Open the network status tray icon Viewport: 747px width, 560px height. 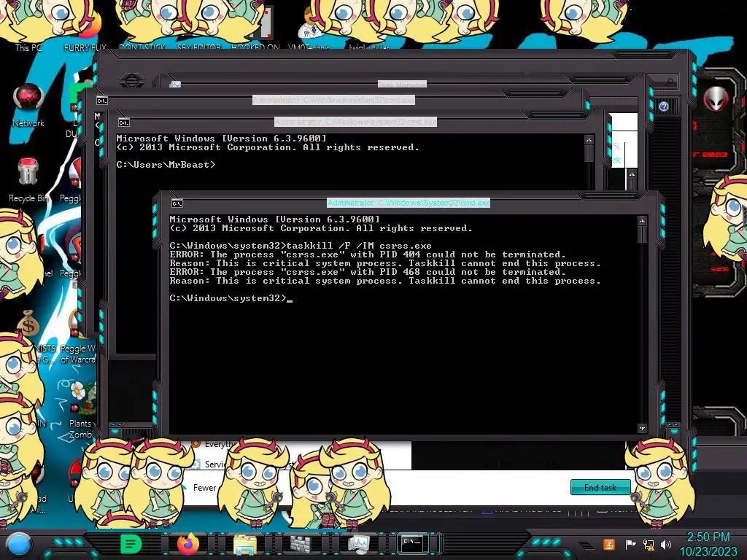pos(649,544)
